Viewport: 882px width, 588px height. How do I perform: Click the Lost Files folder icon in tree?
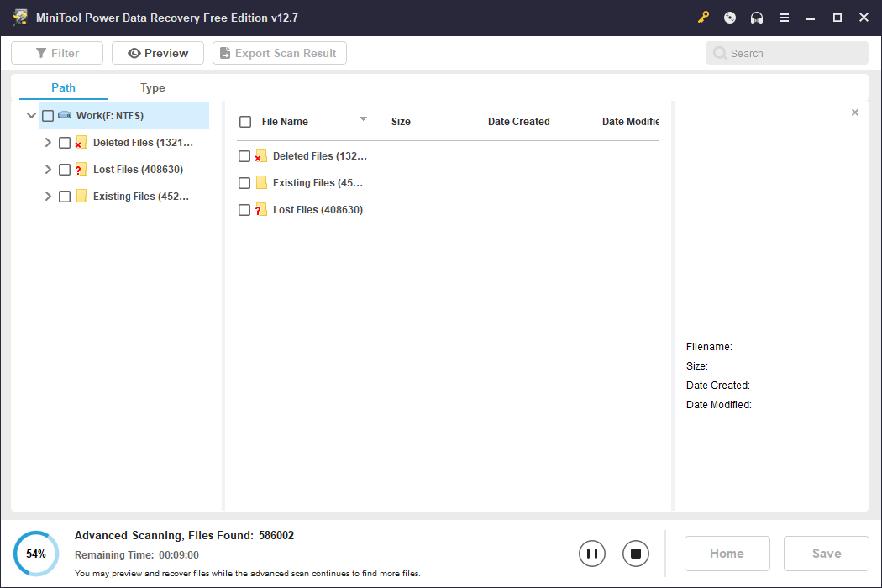tap(81, 170)
